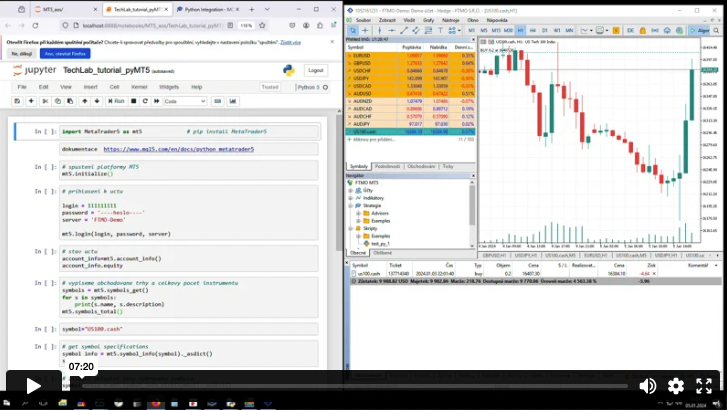The height and width of the screenshot is (411, 727).
Task: Select the equidistant channel tool
Action: pyautogui.click(x=416, y=30)
